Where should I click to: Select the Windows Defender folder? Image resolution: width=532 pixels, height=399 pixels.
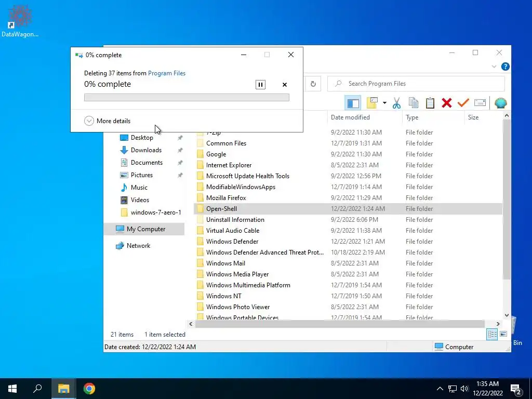232,241
